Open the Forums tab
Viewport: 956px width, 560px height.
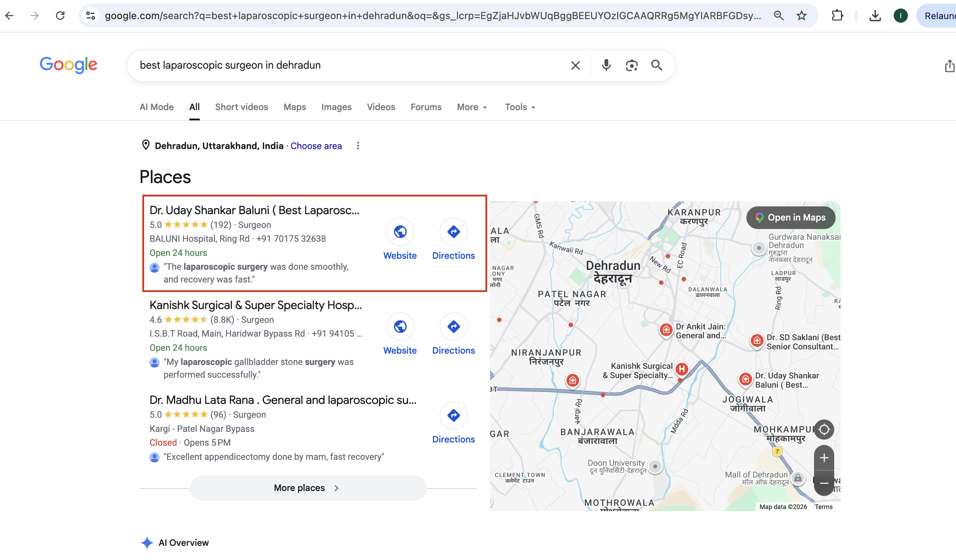[426, 107]
